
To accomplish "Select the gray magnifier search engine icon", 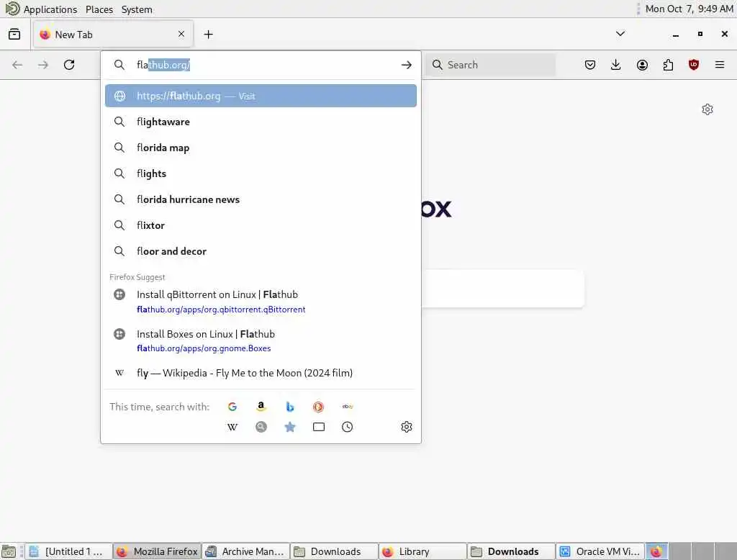I will pyautogui.click(x=261, y=427).
